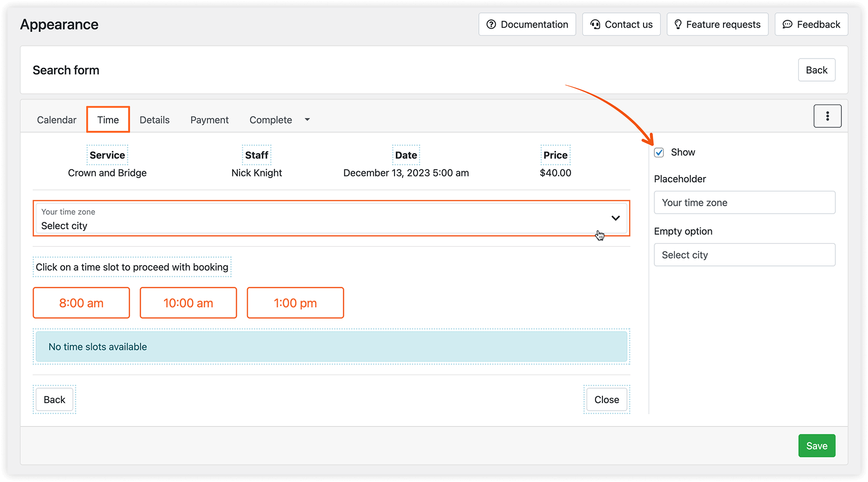Open the three-dot options menu
Screen dimensions: 868x482
pyautogui.click(x=827, y=116)
